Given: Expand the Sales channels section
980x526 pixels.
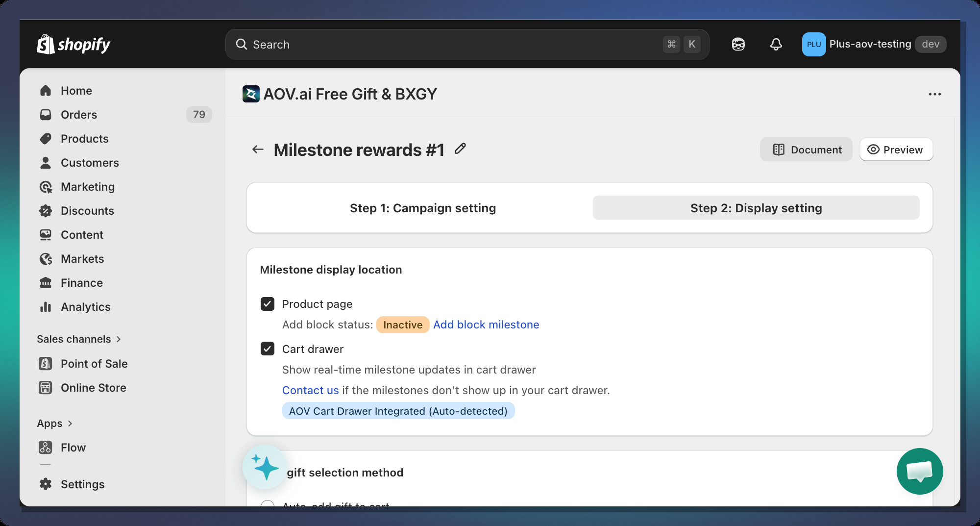Looking at the screenshot, I should [x=78, y=339].
